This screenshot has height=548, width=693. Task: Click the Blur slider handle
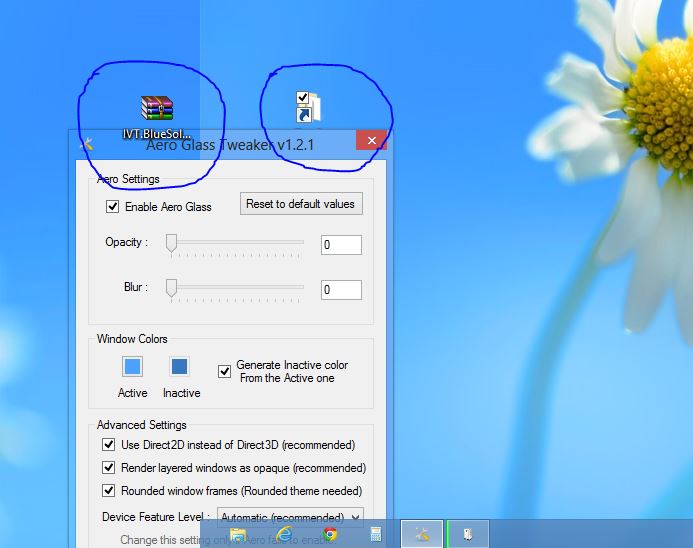pyautogui.click(x=171, y=288)
